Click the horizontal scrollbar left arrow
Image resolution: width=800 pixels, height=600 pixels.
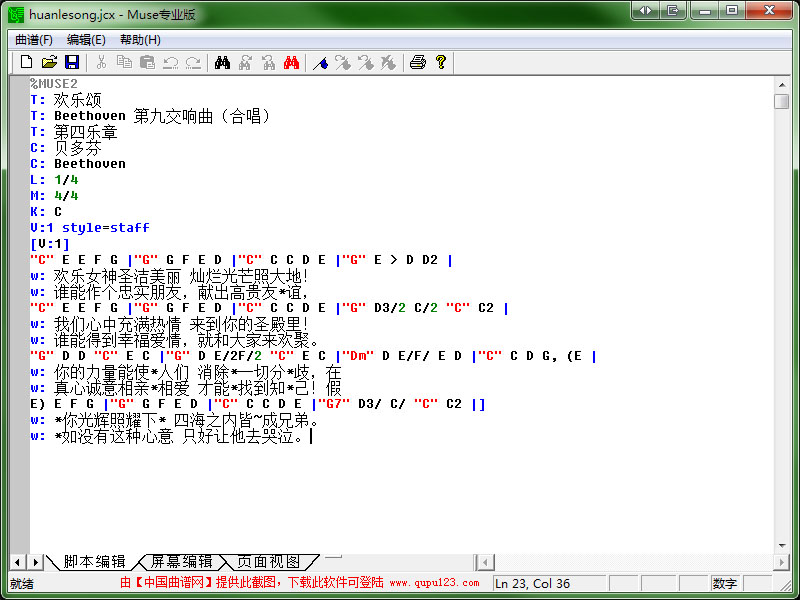pos(484,562)
